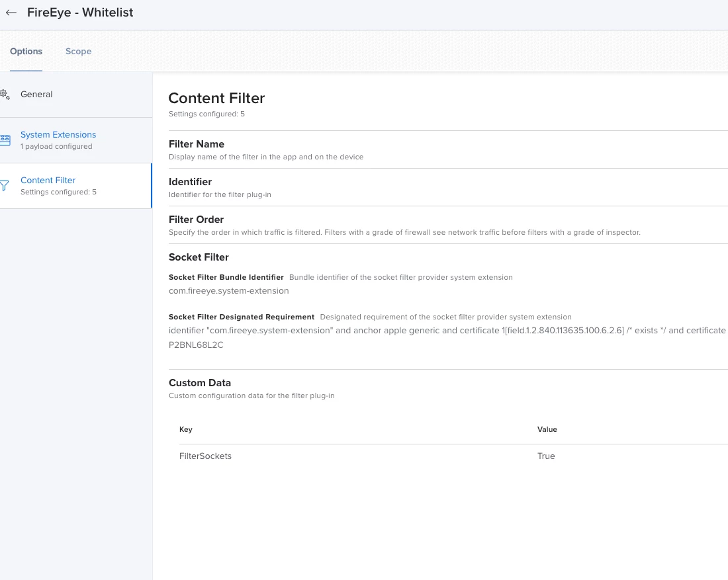
Task: Click the Key column header
Action: coord(186,429)
